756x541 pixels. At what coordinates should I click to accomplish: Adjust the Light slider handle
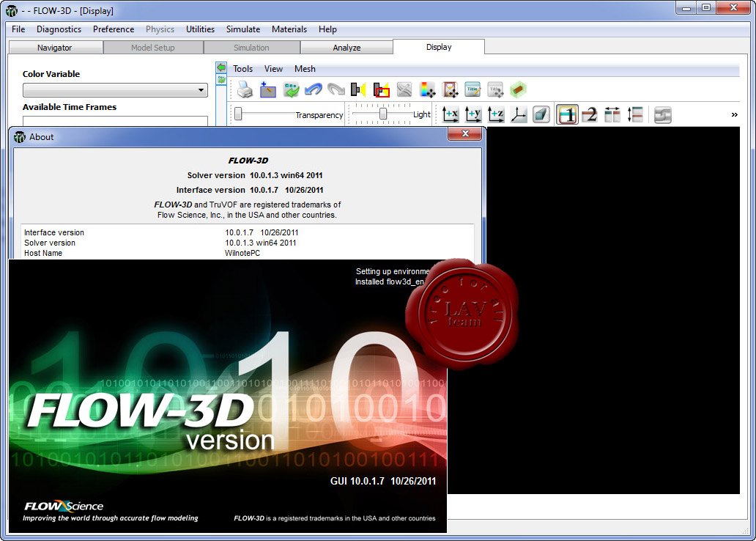383,114
